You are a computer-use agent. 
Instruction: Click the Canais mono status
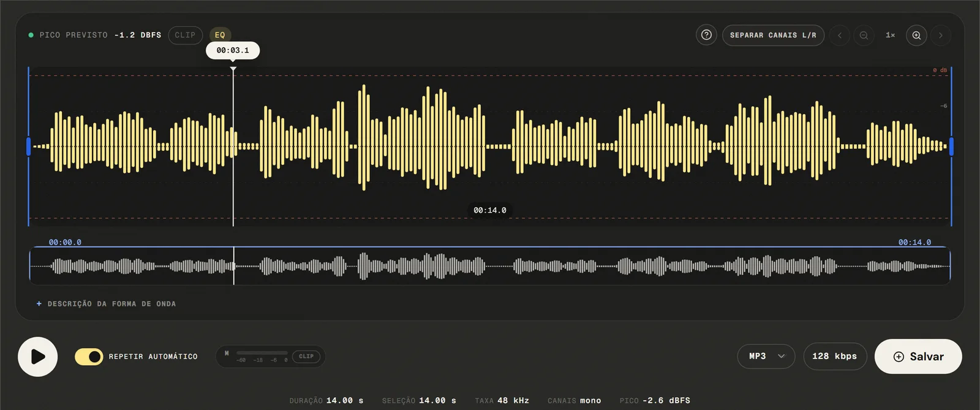[575, 401]
